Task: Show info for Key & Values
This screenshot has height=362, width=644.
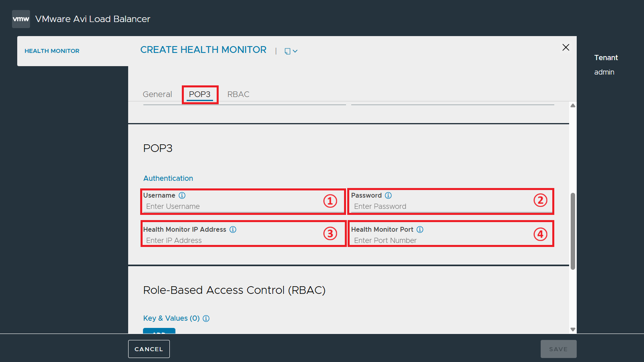Action: pos(206,318)
